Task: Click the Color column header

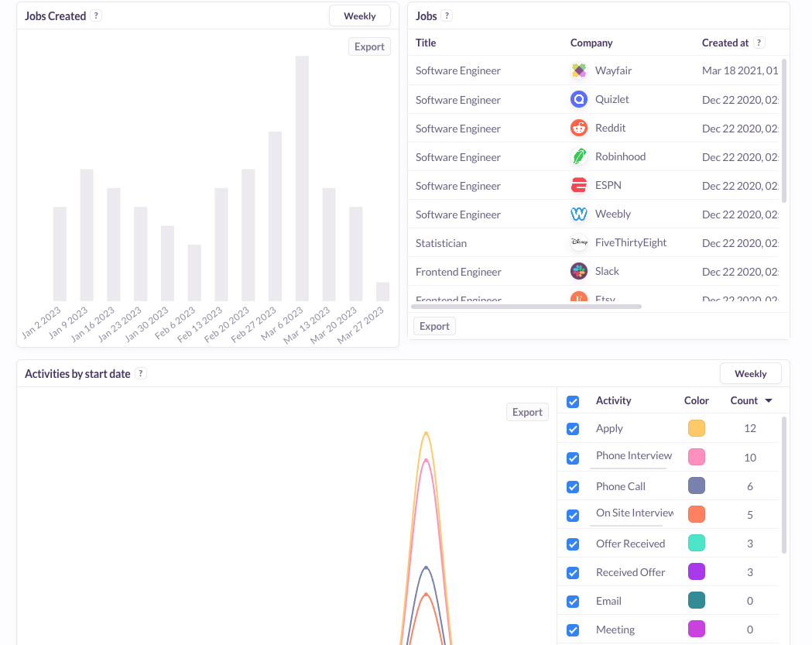Action: tap(696, 400)
